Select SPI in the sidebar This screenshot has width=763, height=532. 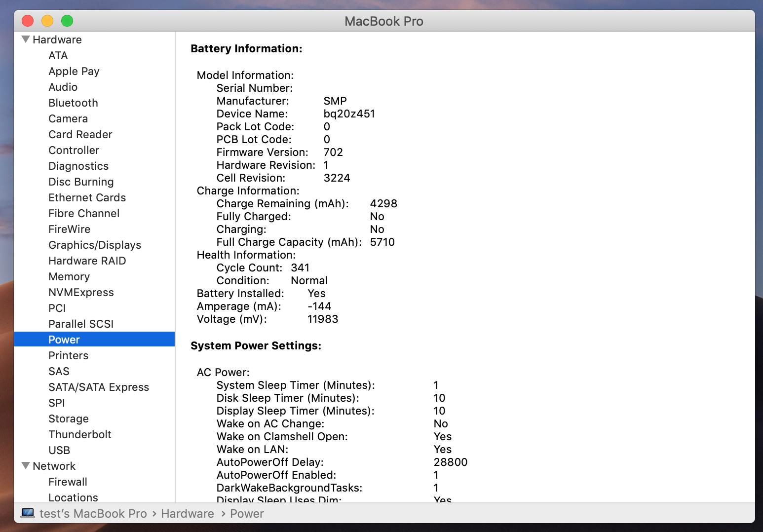click(57, 403)
